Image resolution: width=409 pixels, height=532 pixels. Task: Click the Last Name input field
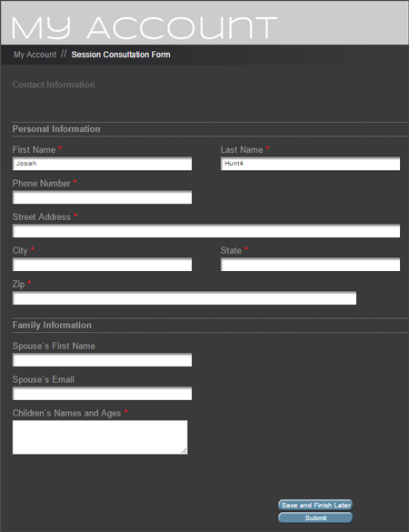point(310,164)
